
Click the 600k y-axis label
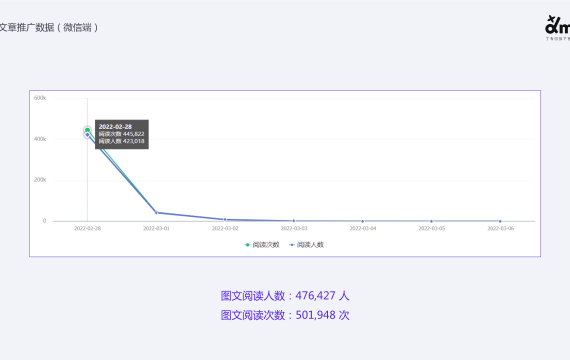tap(40, 98)
